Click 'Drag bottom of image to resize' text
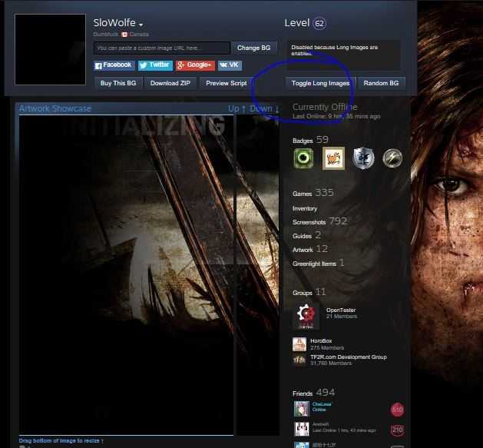This screenshot has width=483, height=448. point(61,440)
